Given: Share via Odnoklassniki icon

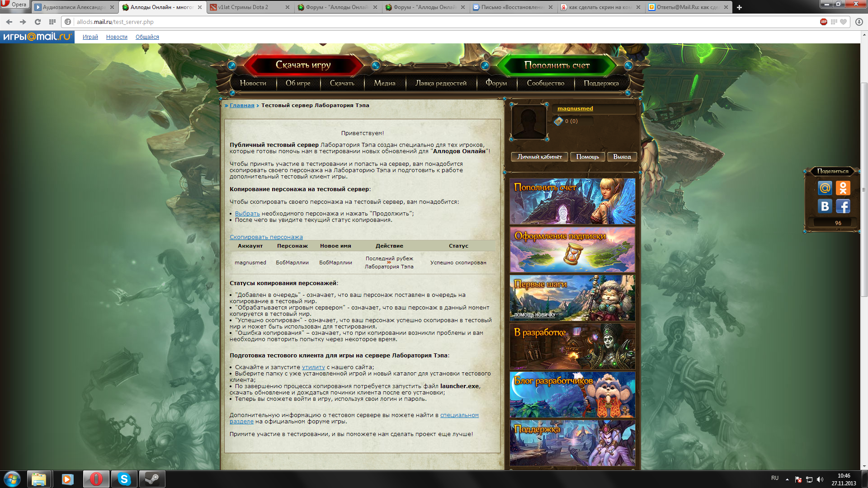Looking at the screenshot, I should pyautogui.click(x=843, y=188).
